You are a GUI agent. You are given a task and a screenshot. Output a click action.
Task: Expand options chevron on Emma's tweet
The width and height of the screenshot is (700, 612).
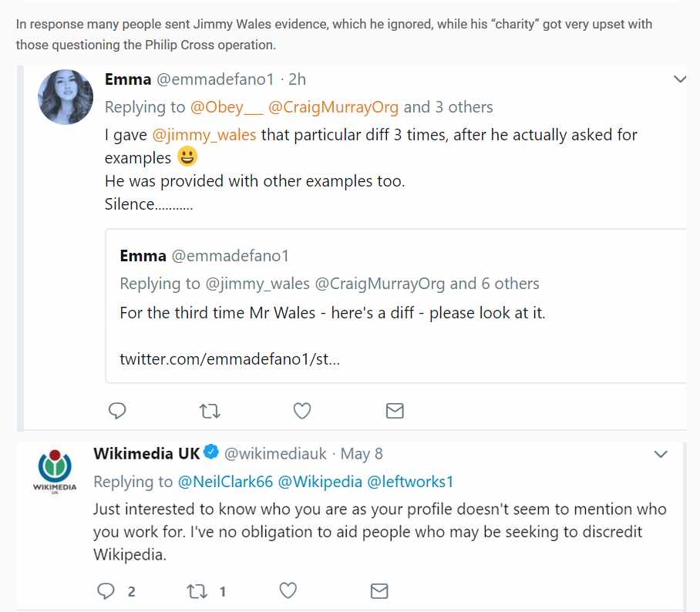pyautogui.click(x=680, y=79)
